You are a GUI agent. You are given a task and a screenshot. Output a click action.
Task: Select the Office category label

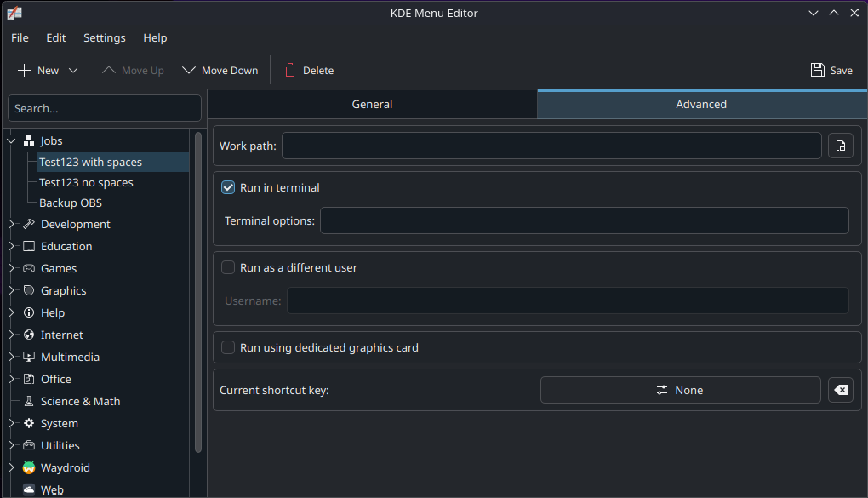point(56,379)
